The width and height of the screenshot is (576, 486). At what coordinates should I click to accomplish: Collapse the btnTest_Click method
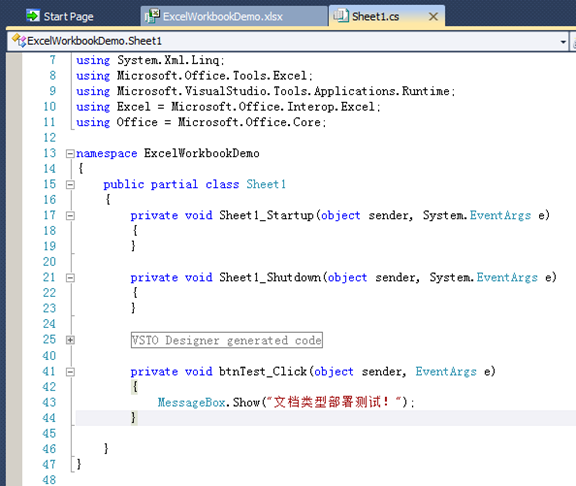(x=70, y=372)
